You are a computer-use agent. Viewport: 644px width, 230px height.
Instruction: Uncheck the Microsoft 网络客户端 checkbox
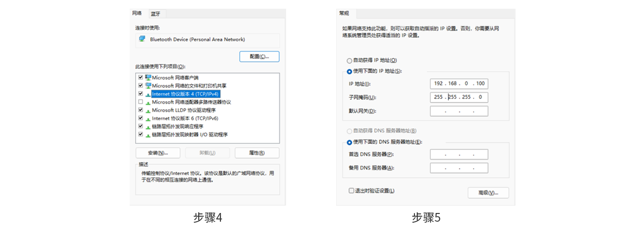pos(141,77)
